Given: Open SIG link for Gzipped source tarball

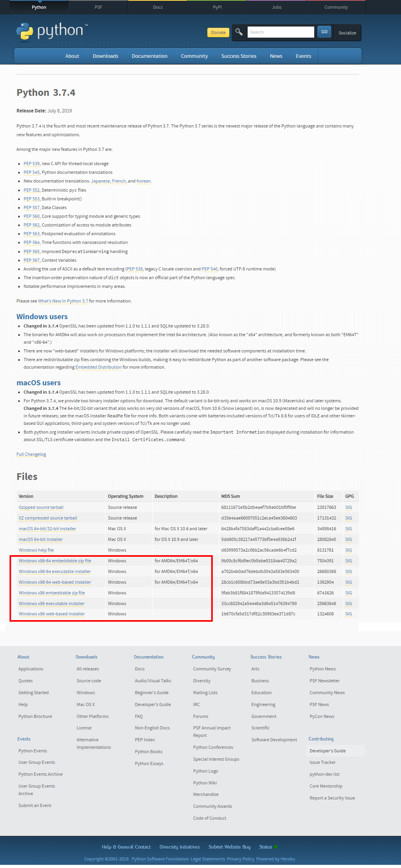Looking at the screenshot, I should click(x=349, y=507).
